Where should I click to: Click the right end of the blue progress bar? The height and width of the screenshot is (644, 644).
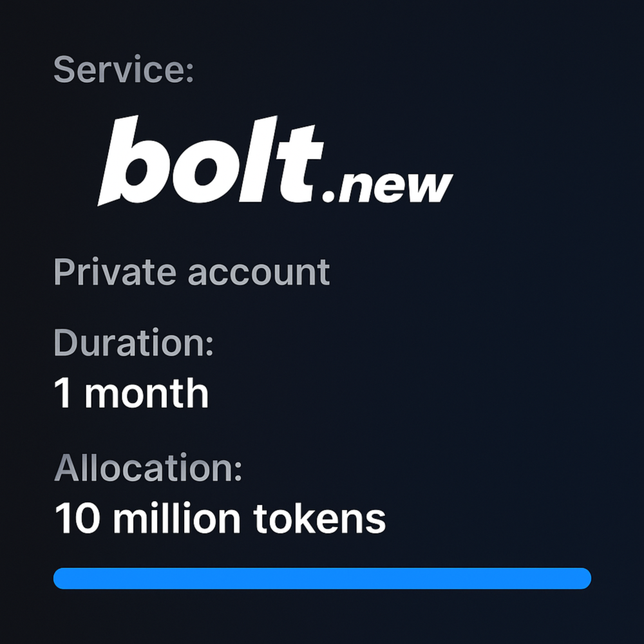[x=584, y=578]
